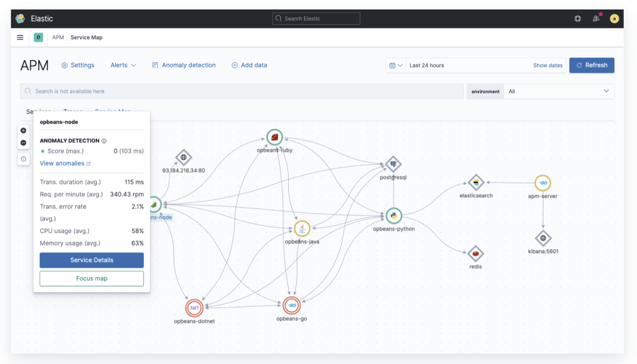This screenshot has width=637, height=364.
Task: Click the 340.43 rpm value
Action: (x=127, y=194)
